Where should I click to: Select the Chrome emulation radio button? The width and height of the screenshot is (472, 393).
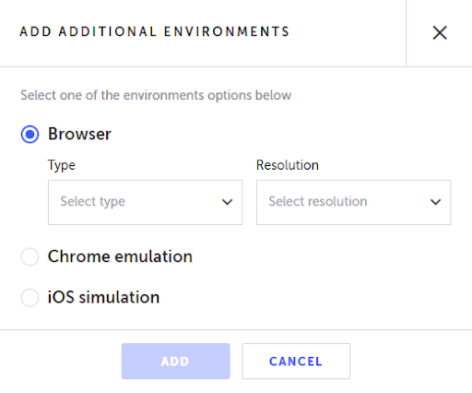[x=30, y=257]
